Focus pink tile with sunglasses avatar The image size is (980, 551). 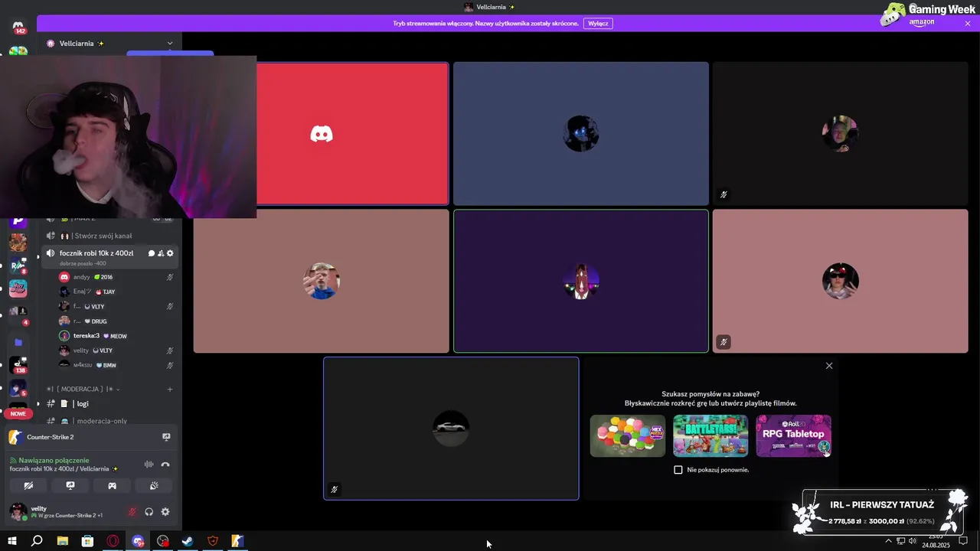[x=840, y=281]
